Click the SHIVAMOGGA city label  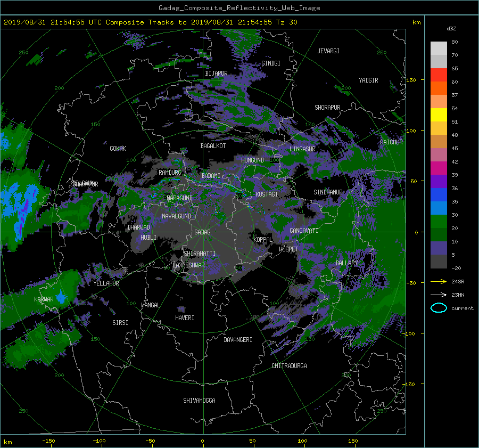tap(199, 400)
